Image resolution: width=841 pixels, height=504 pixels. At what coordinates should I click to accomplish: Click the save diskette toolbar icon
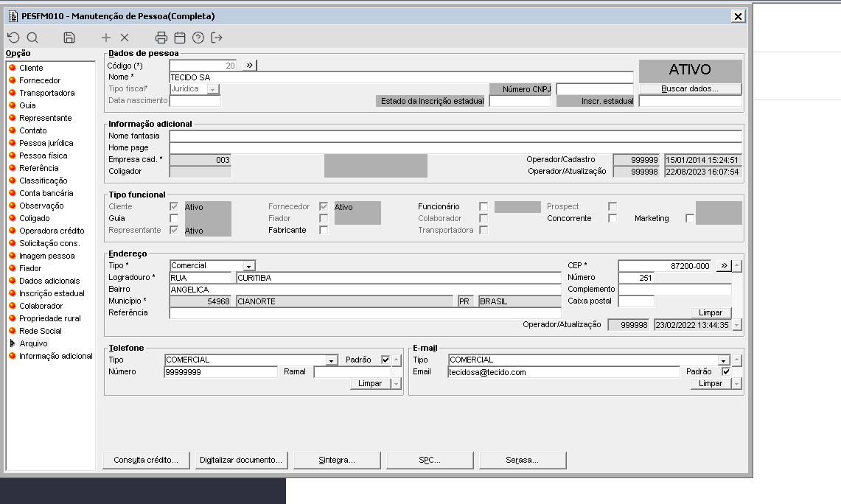(69, 38)
